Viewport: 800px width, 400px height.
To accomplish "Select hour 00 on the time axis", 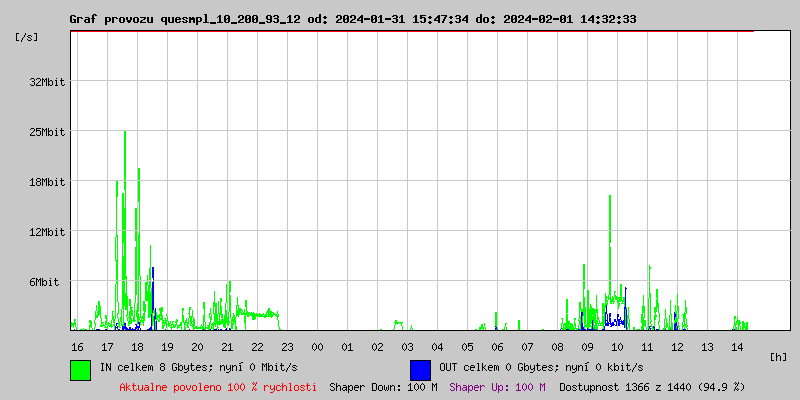I will pos(317,347).
